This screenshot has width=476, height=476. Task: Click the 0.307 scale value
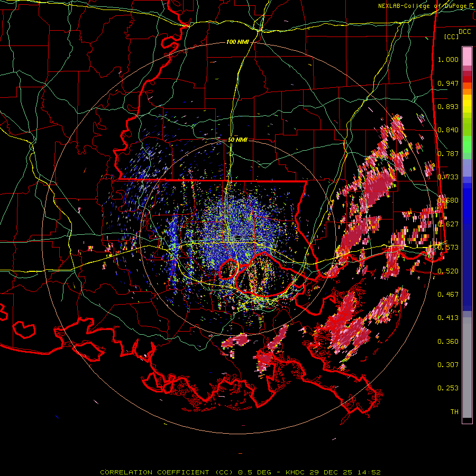point(448,364)
